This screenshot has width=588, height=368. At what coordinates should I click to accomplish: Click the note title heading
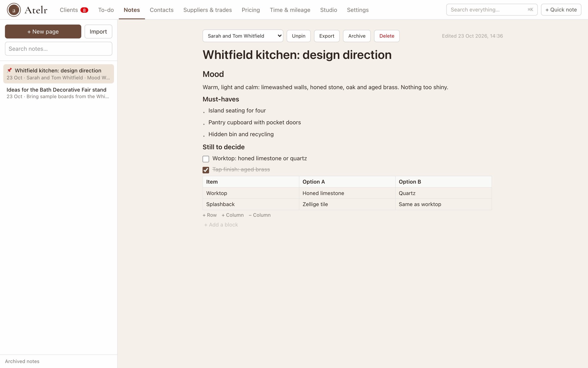pyautogui.click(x=297, y=55)
